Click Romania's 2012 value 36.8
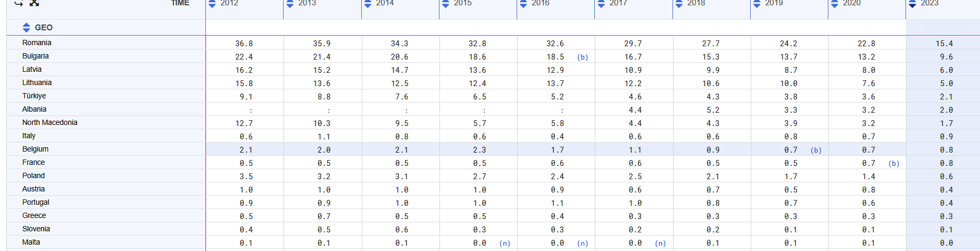 pos(244,44)
